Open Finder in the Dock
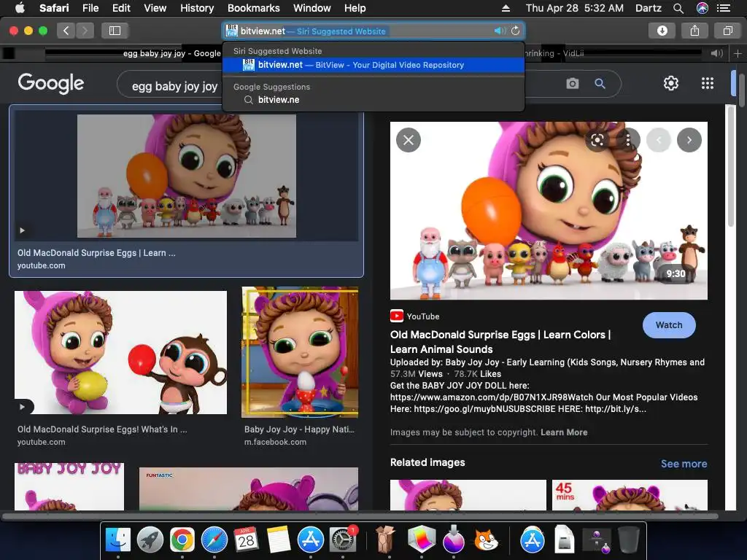747x560 pixels. (117, 540)
